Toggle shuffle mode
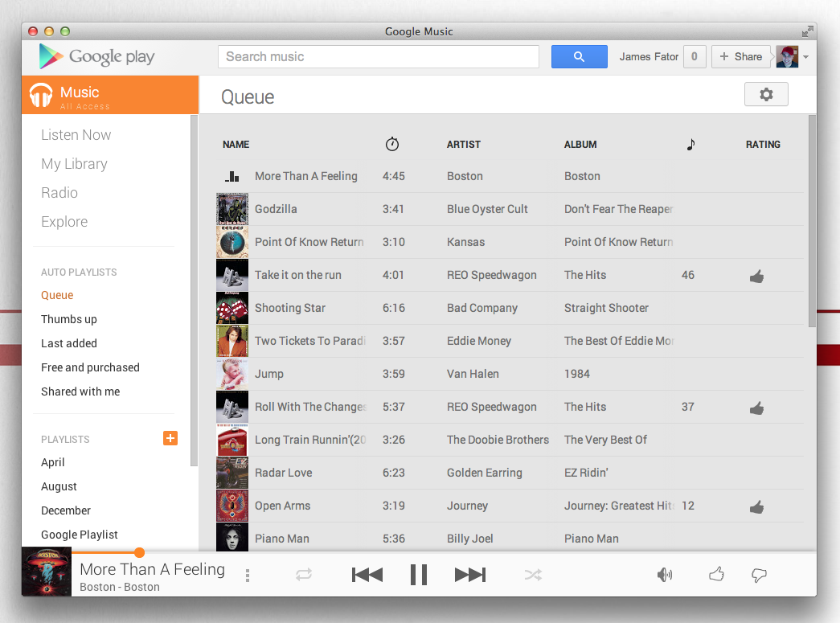This screenshot has width=840, height=623. [533, 575]
